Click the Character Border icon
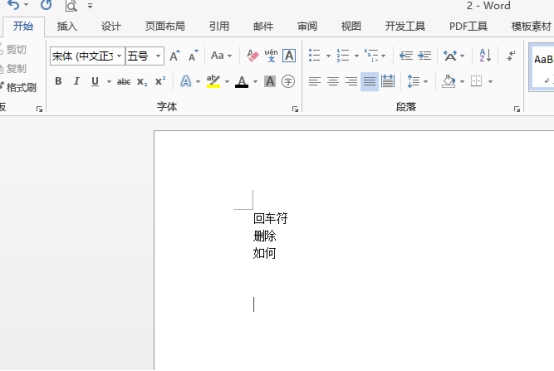 (x=289, y=56)
